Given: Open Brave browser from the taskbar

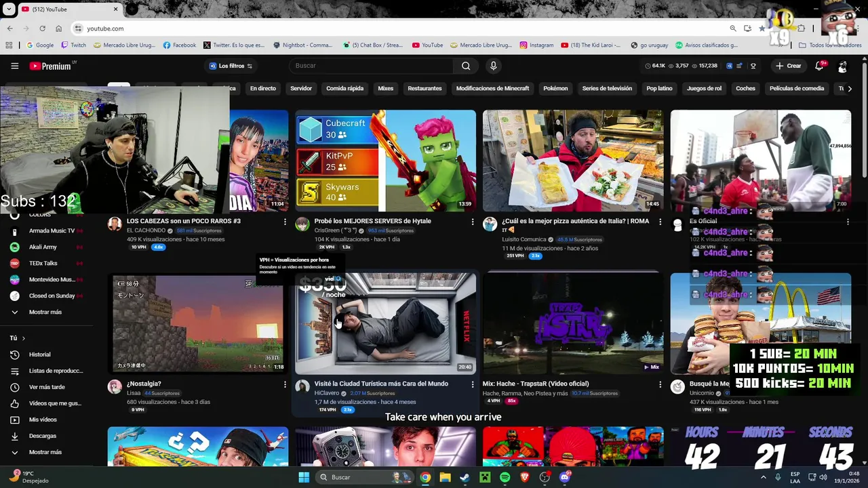Looking at the screenshot, I should 524,477.
